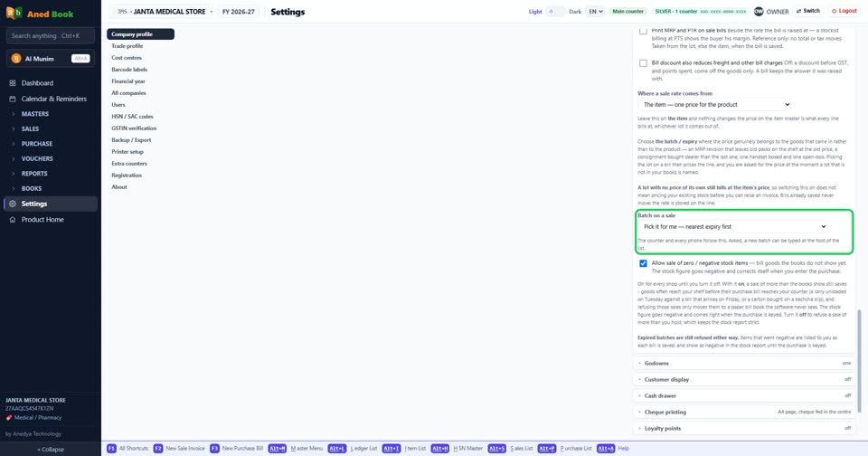Expand the Godowns section

click(x=744, y=364)
